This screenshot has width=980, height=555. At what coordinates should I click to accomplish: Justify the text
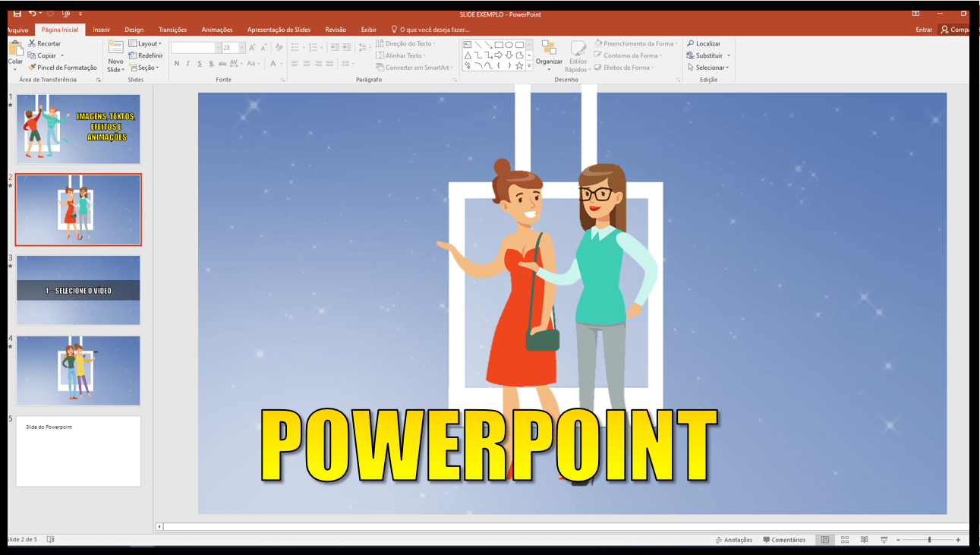(x=329, y=64)
